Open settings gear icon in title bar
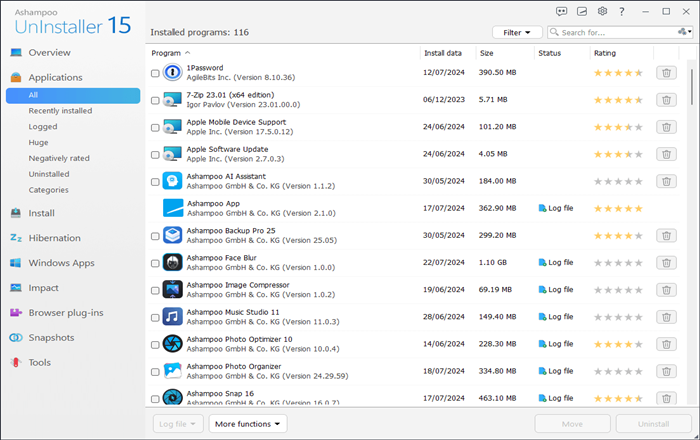Image resolution: width=700 pixels, height=440 pixels. [602, 11]
